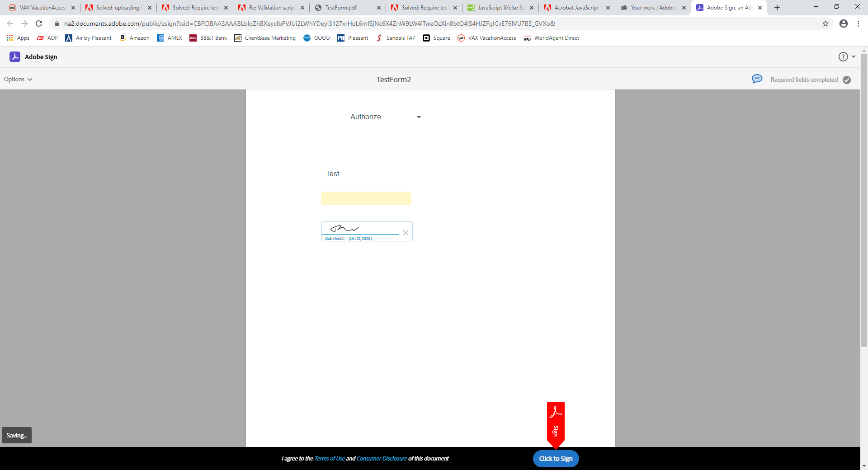The width and height of the screenshot is (868, 470).
Task: Click the Adobe Sign logo icon
Action: pos(15,56)
